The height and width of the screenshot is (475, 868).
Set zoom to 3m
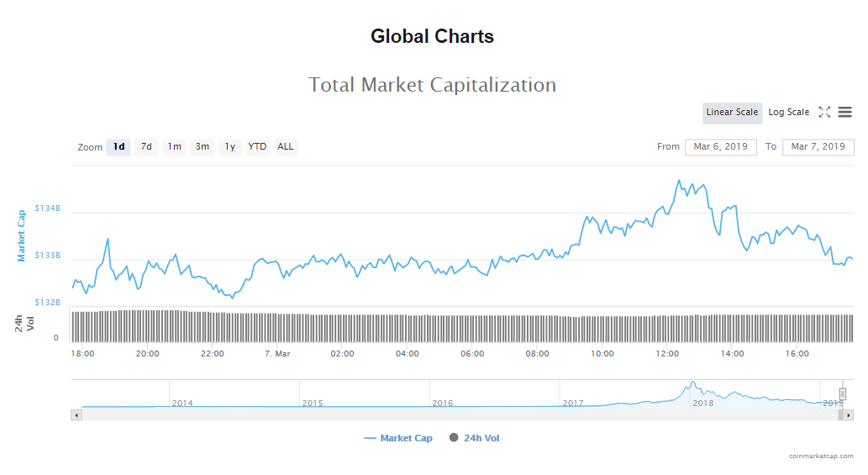tap(203, 147)
